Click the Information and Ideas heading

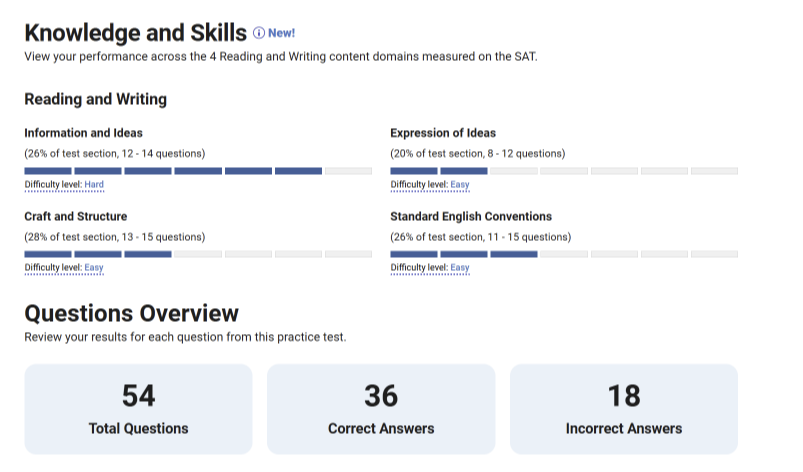[x=83, y=133]
